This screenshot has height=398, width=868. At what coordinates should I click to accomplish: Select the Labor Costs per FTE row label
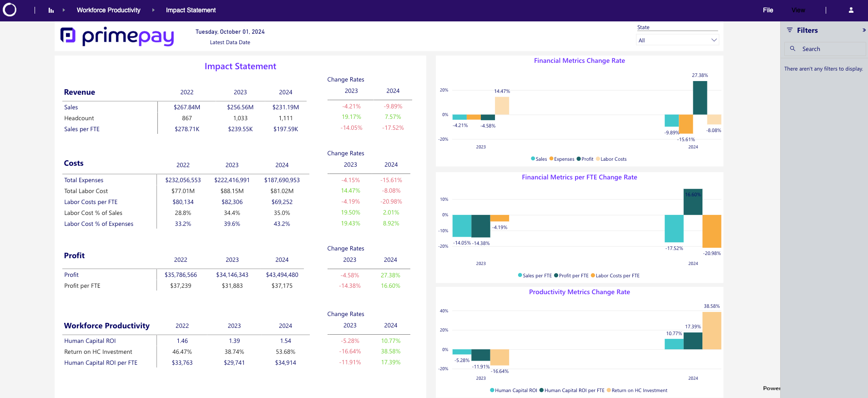[x=91, y=202]
